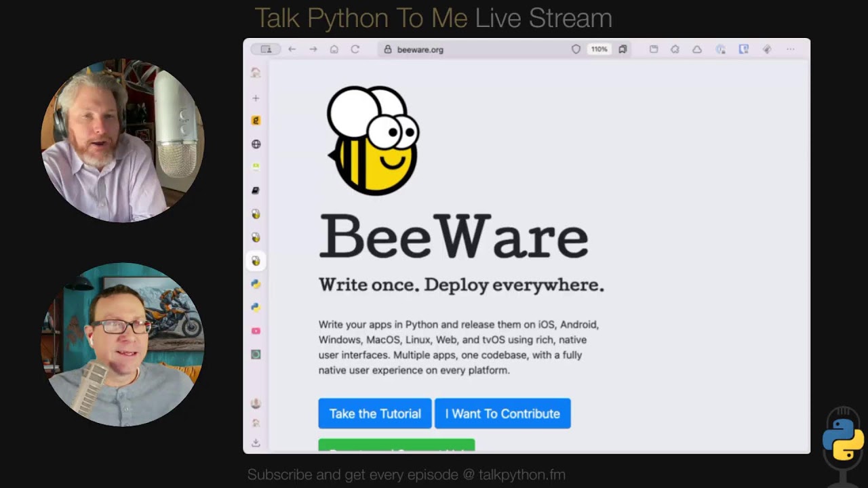
Task: Click the browser forward arrow
Action: pyautogui.click(x=313, y=49)
